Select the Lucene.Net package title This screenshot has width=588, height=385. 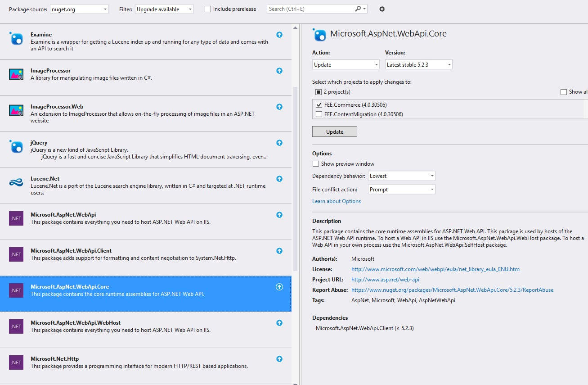click(x=45, y=179)
